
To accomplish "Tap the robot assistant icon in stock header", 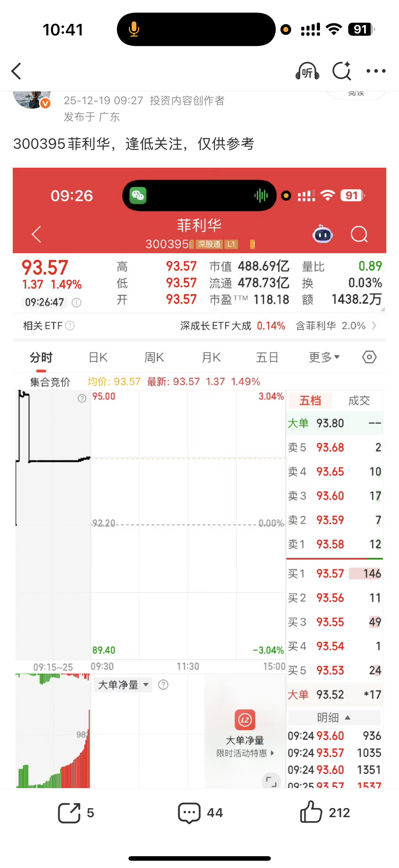I will [x=323, y=234].
